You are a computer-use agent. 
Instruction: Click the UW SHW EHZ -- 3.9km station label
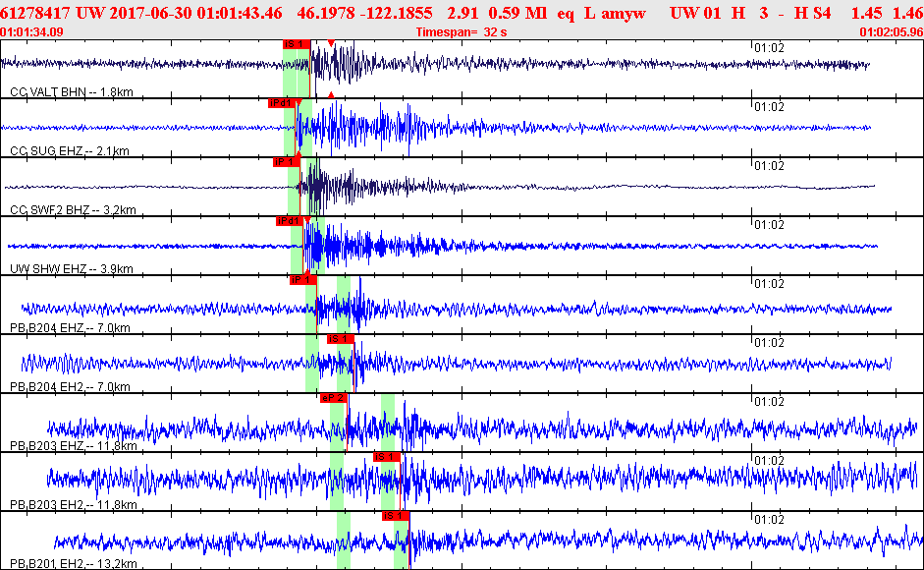tap(72, 269)
